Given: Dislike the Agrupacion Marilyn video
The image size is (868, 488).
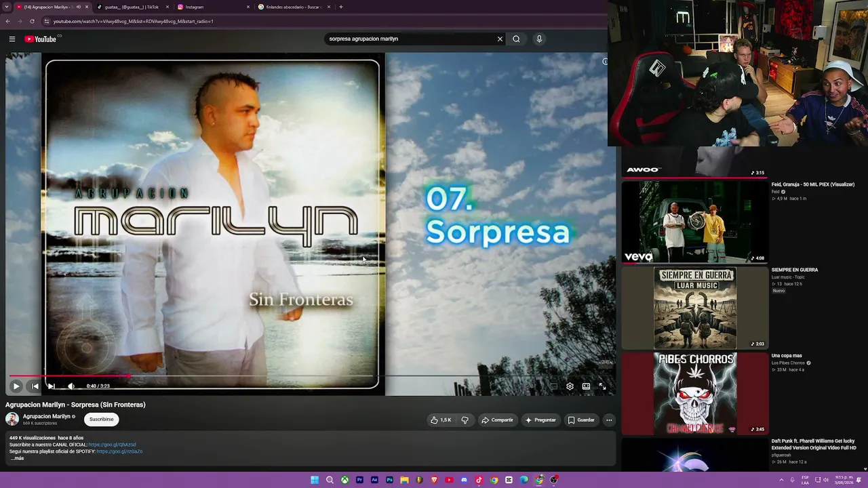Looking at the screenshot, I should [x=465, y=420].
